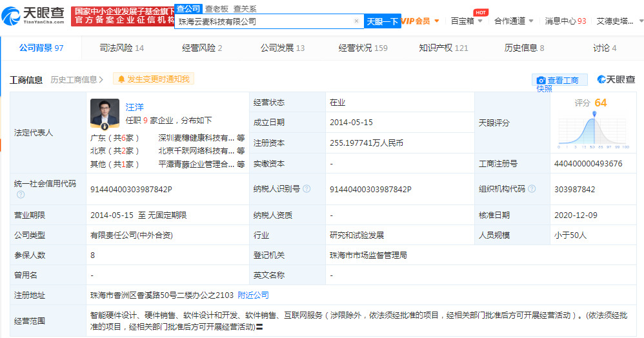Screen dimensions: 644x338
Task: Switch to the 知识产权 121 tab
Action: pyautogui.click(x=443, y=48)
